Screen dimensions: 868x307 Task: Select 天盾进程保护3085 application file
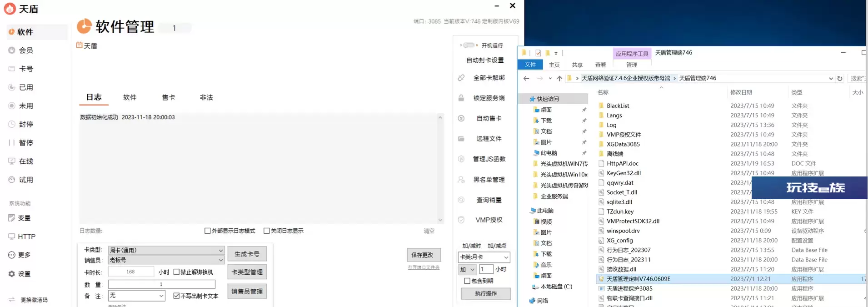(x=629, y=289)
